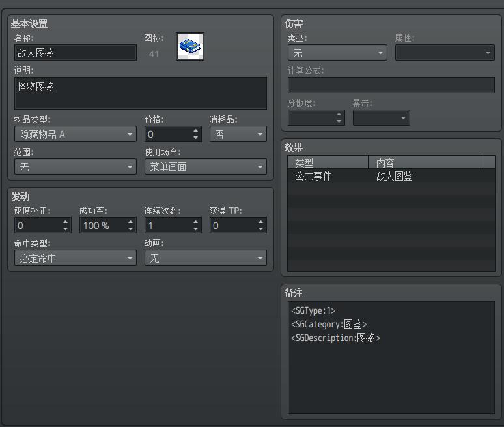This screenshot has width=504, height=427.
Task: Open the 伤害 类型 dropdown set to 无
Action: [x=337, y=53]
